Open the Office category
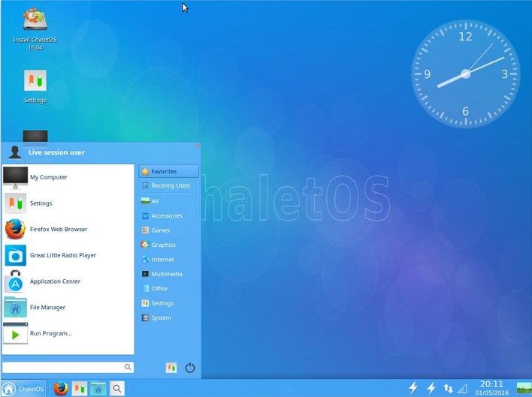Screen dimensions: 532x397 168,289
